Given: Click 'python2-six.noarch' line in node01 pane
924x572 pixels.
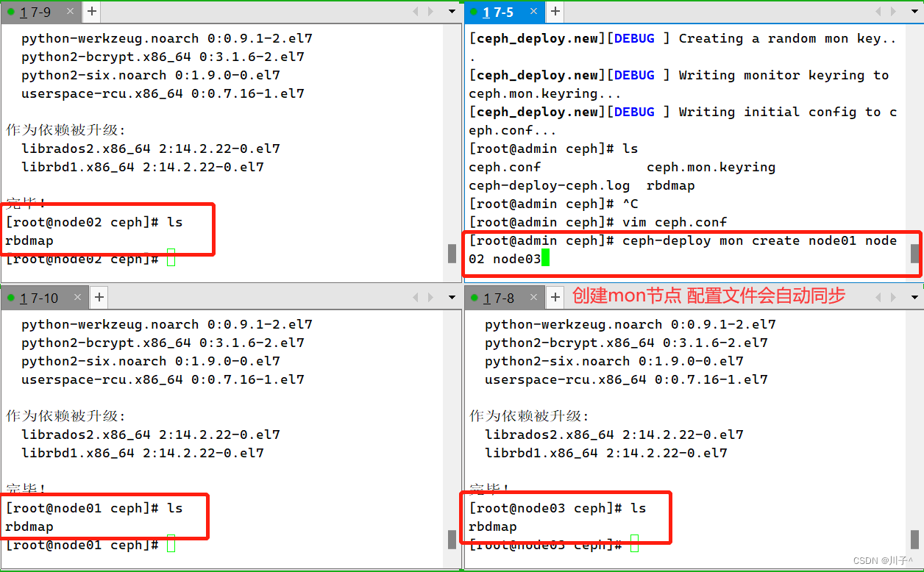Looking at the screenshot, I should [x=151, y=361].
